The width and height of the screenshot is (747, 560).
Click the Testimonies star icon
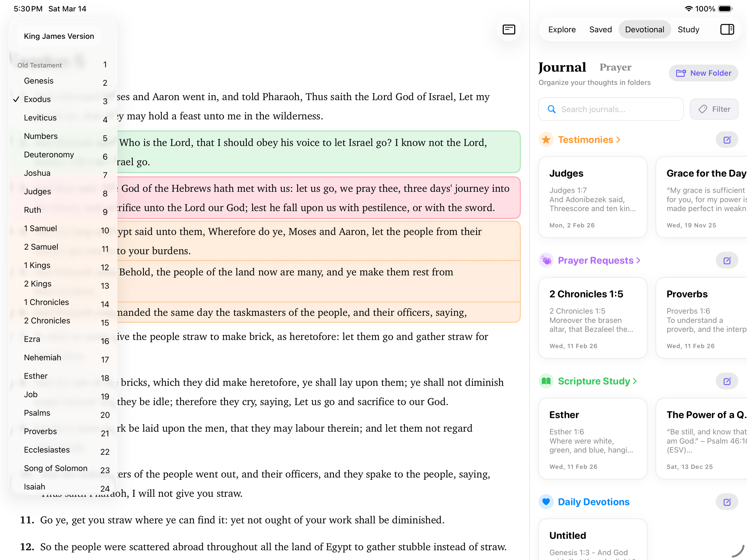point(546,139)
